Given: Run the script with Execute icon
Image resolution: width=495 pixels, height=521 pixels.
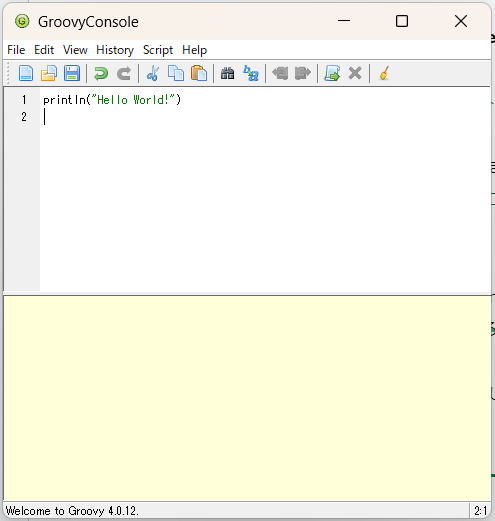Looking at the screenshot, I should pos(332,73).
